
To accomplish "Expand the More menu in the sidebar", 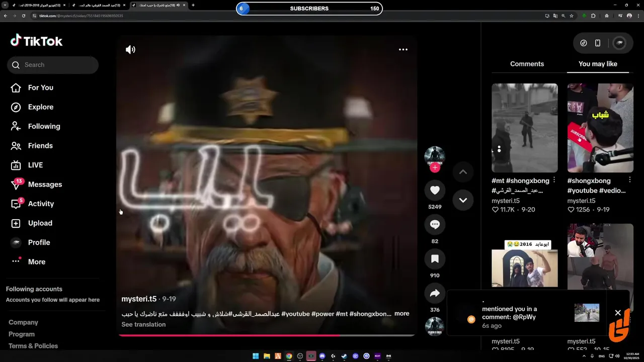I will click(x=28, y=262).
